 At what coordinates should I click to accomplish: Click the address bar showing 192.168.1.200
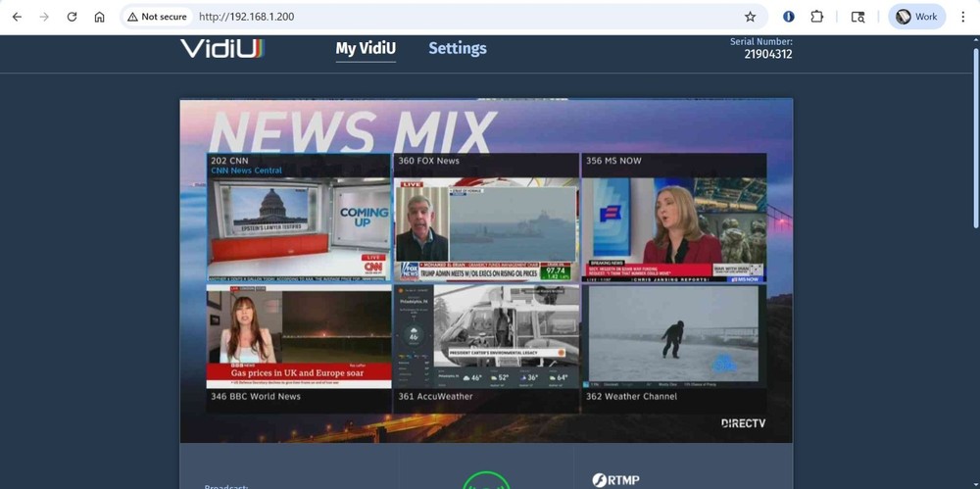click(x=441, y=17)
